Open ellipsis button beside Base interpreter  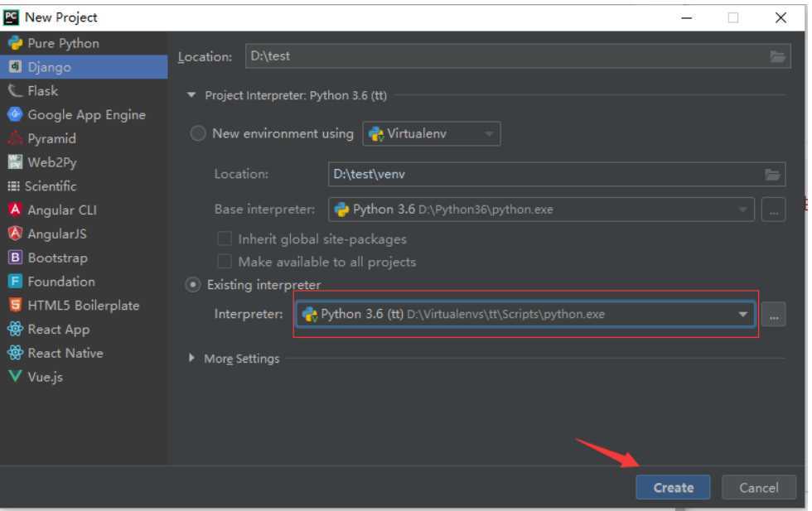pyautogui.click(x=774, y=210)
